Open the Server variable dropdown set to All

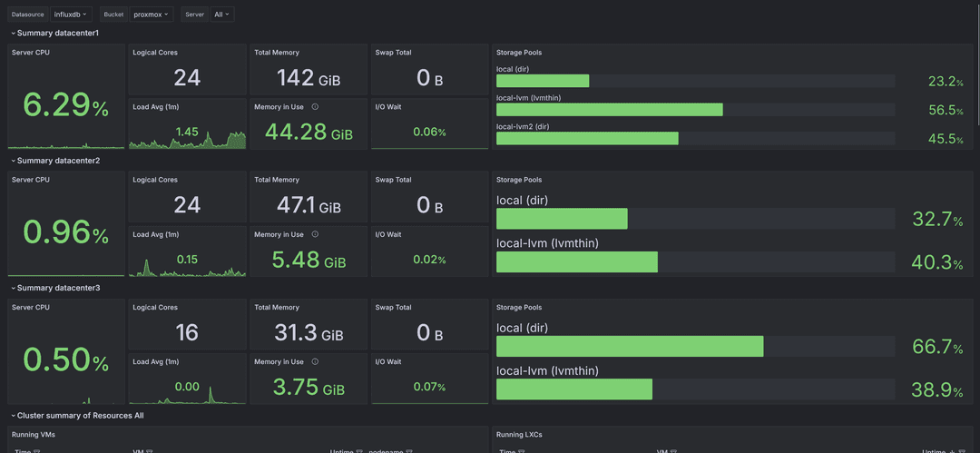tap(221, 15)
